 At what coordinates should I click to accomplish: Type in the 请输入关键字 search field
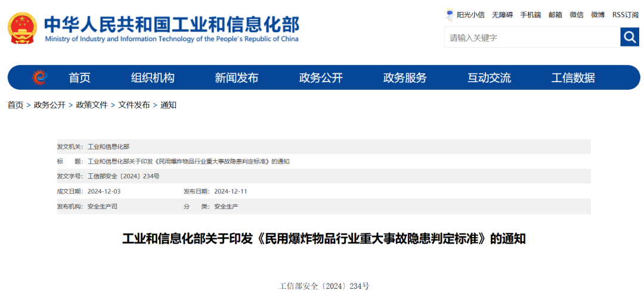531,38
